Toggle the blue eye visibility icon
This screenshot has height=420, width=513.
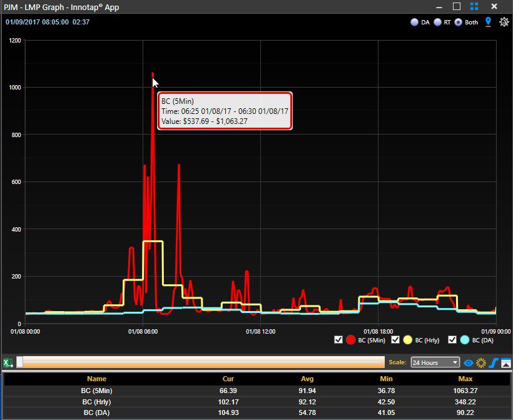pos(468,362)
